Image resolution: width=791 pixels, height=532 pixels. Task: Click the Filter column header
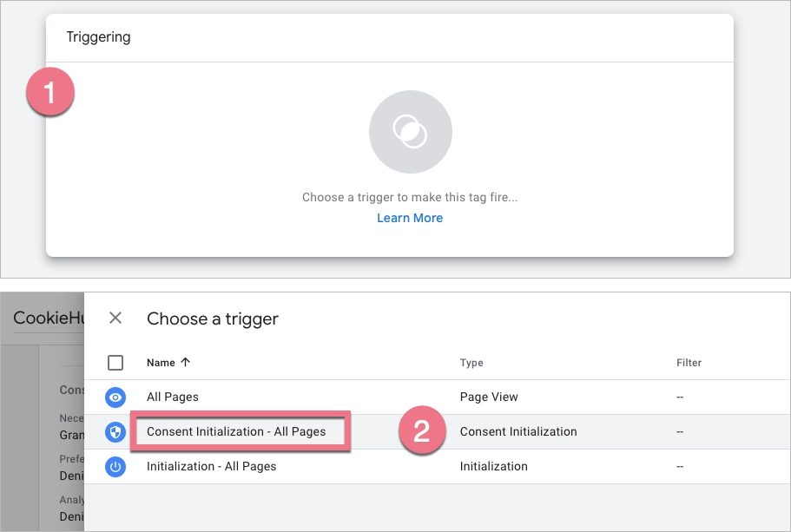[689, 363]
